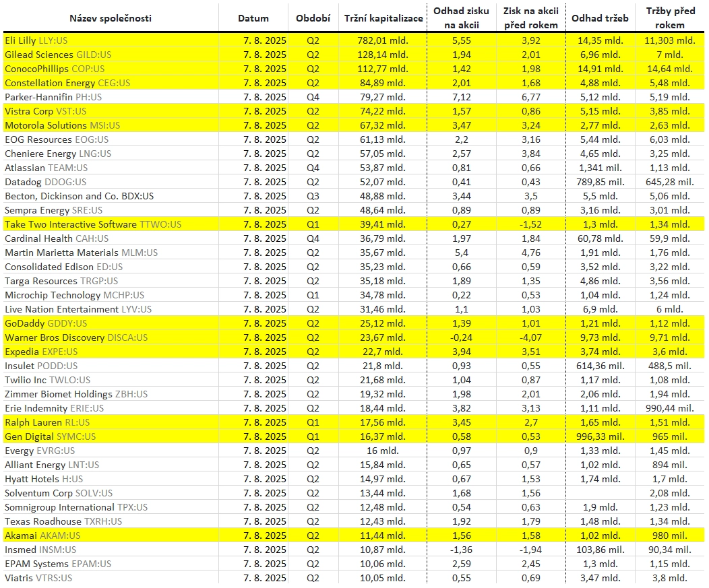Select the Gilead Sciences GILD:US cell

click(111, 55)
